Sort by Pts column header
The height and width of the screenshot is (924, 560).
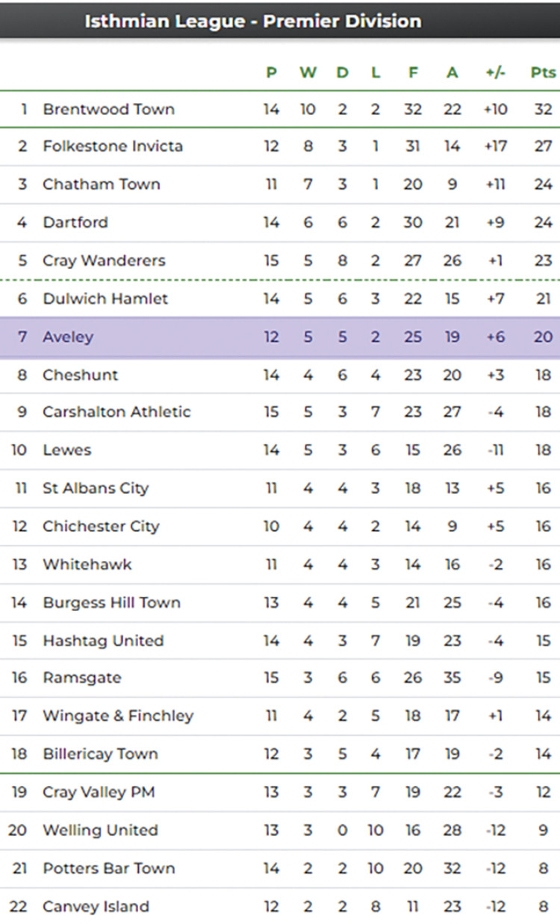coord(543,72)
